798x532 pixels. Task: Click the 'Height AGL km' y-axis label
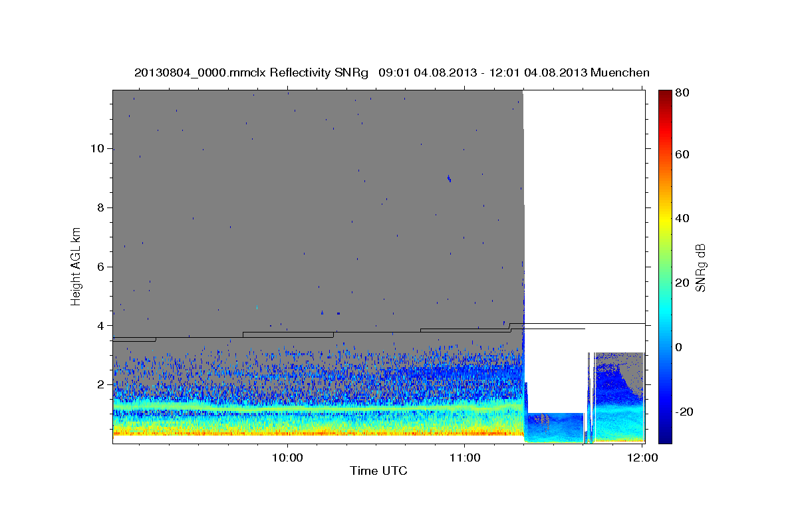(x=76, y=266)
